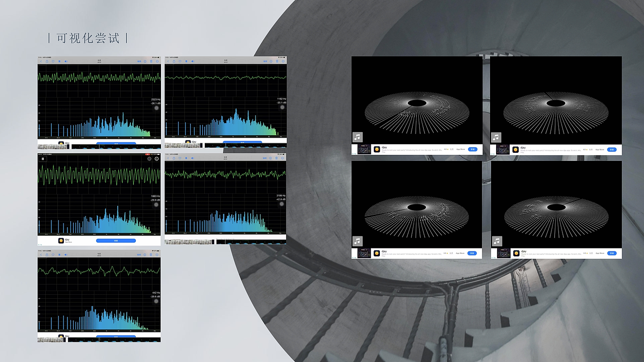This screenshot has width=644, height=362.
Task: Favorite the recording with the 2523 Hz heart icon
Action: (53, 61)
